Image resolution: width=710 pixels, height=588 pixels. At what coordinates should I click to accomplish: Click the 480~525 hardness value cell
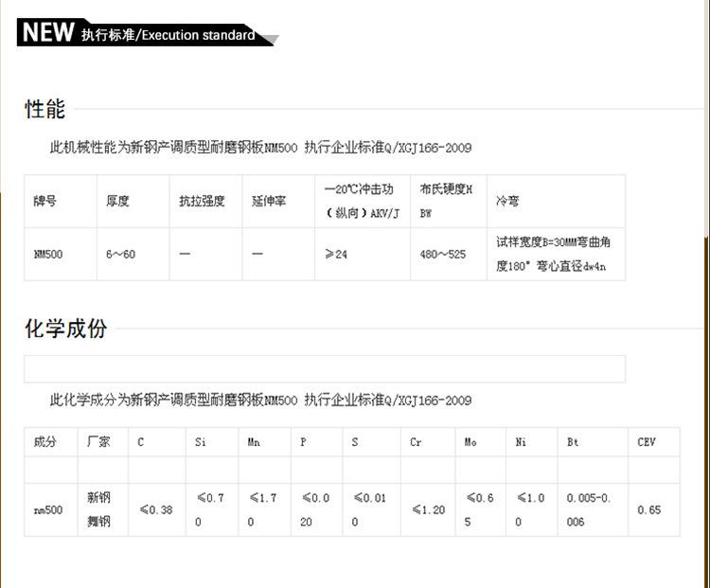(x=449, y=254)
